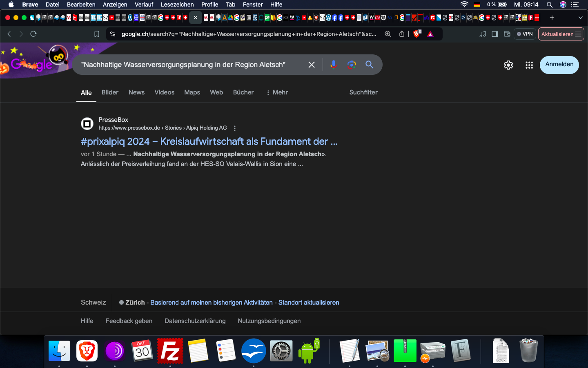Open the Suchfilter options

click(x=363, y=92)
